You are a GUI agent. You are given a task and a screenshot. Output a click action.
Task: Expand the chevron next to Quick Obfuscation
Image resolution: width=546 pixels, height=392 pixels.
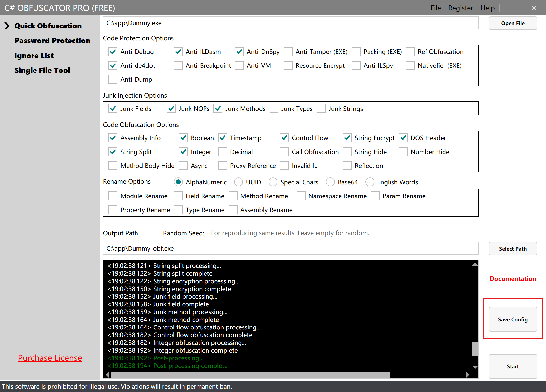tap(7, 26)
